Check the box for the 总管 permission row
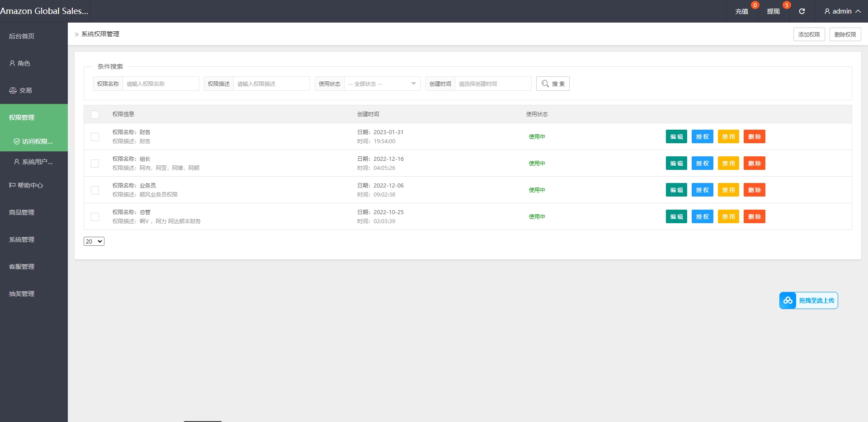Screen dimensions: 868x422 coord(95,217)
